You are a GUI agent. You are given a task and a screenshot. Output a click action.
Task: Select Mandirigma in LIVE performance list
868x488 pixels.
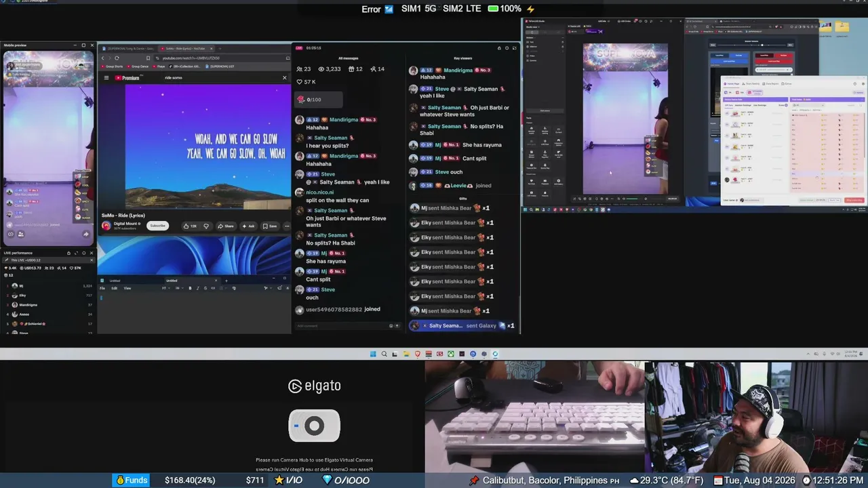(x=49, y=305)
